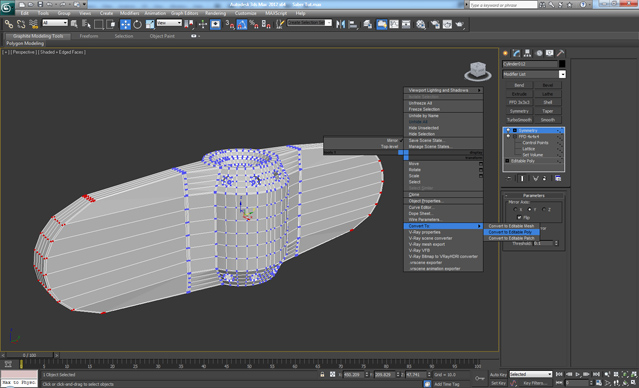Open the Display command panel tab

click(550, 53)
